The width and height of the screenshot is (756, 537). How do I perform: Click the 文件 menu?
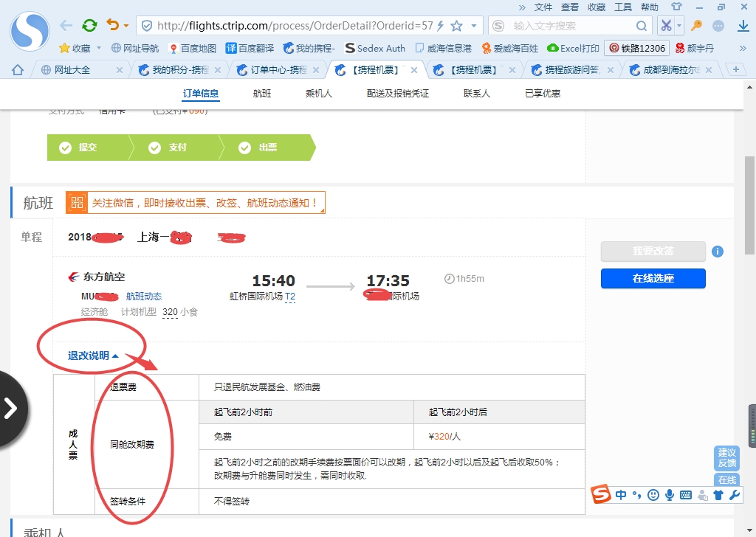[543, 7]
